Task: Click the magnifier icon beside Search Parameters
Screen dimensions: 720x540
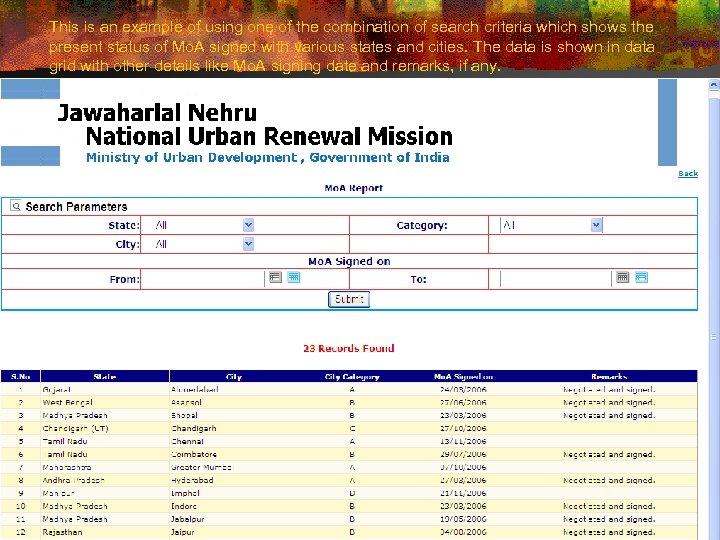Action: tap(16, 206)
